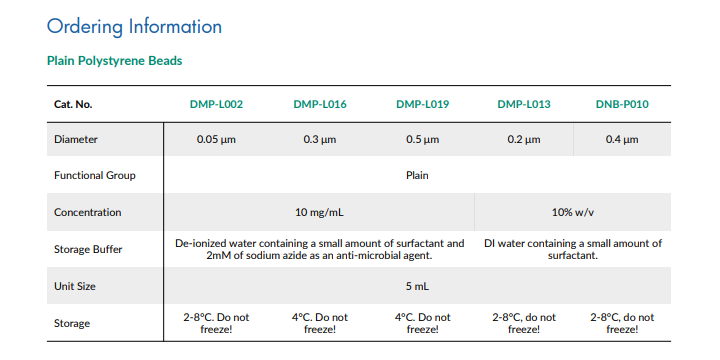Click the Ordering Information heading
The height and width of the screenshot is (360, 720).
(x=135, y=27)
